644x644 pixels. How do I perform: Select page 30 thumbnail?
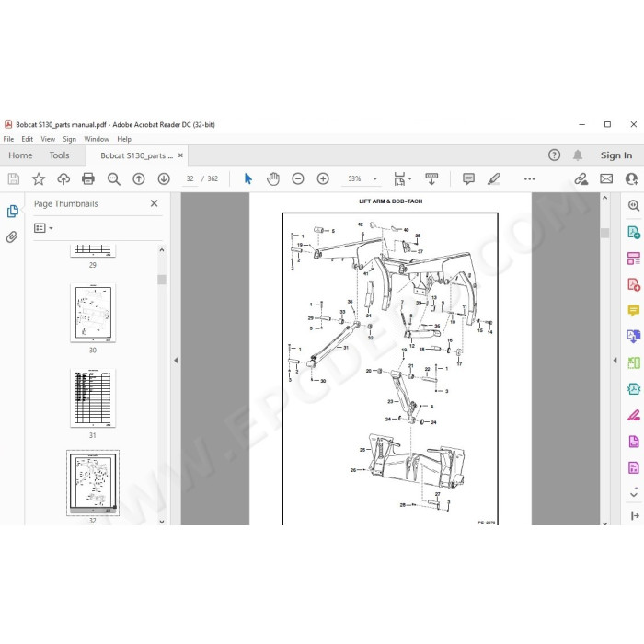tap(93, 313)
